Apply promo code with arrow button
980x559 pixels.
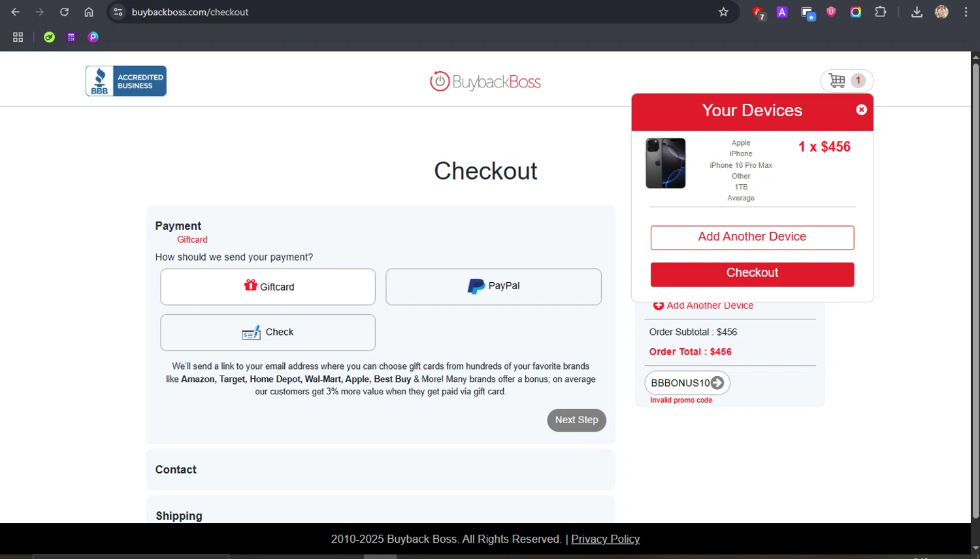point(717,383)
